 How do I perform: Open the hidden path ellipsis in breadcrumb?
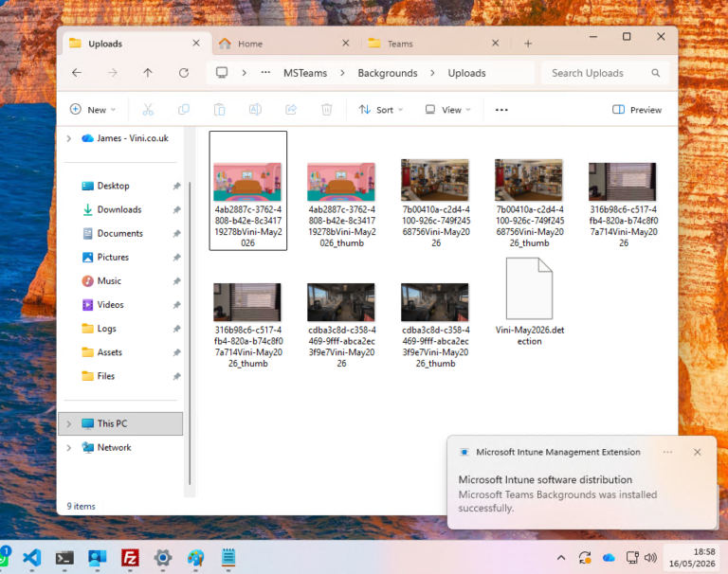pos(265,73)
